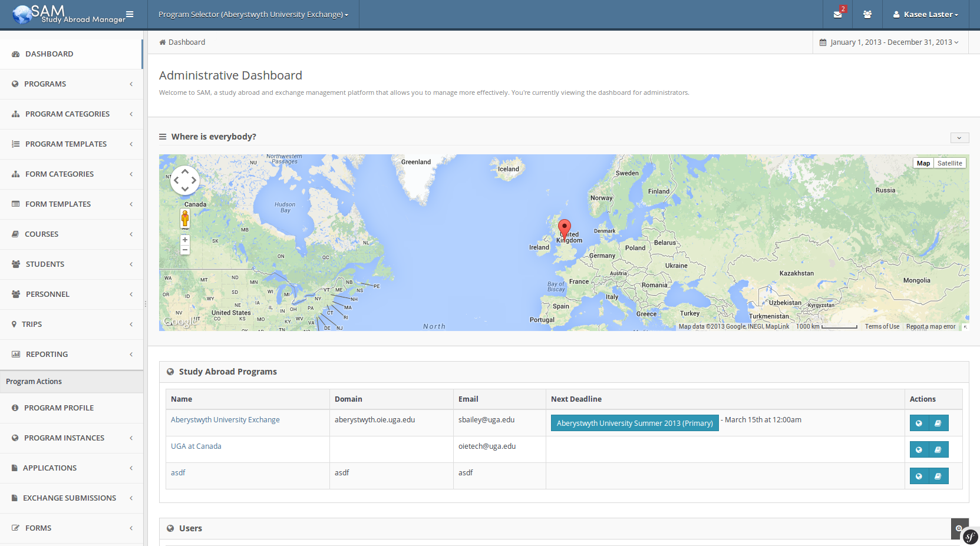Toggle sidebar with hamburger menu icon
Viewport: 980px width, 546px height.
coord(130,14)
